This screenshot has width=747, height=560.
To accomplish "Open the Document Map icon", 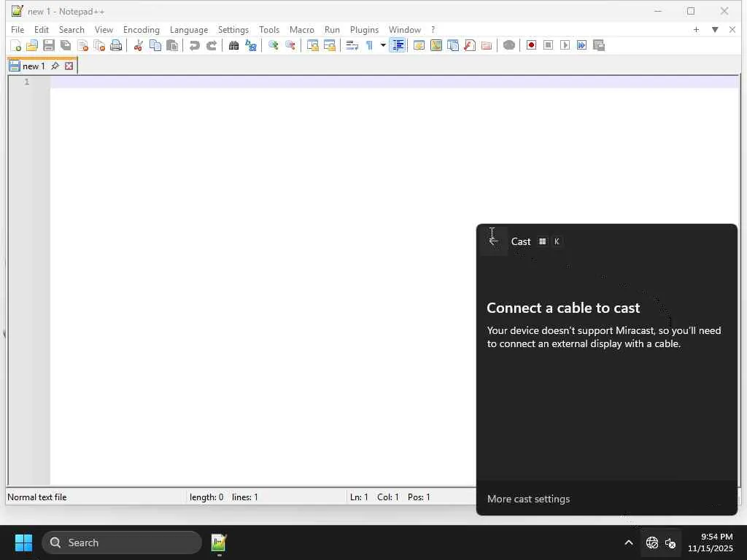I will (436, 45).
